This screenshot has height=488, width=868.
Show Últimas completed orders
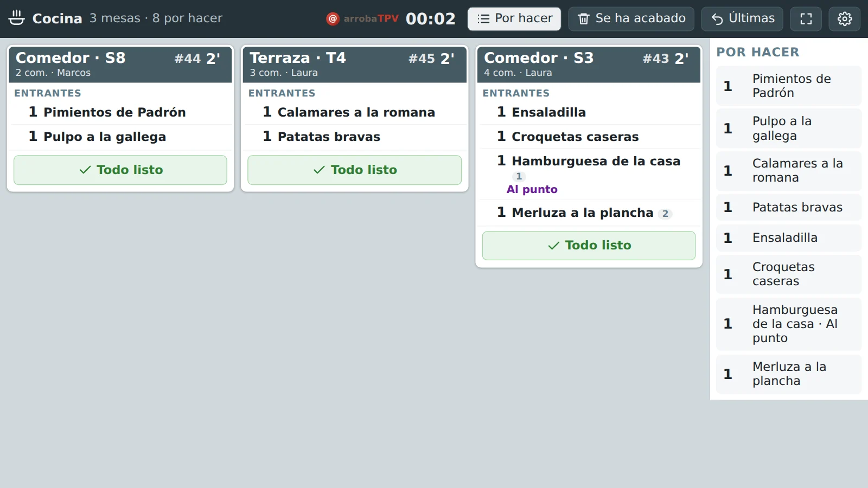[x=742, y=19]
